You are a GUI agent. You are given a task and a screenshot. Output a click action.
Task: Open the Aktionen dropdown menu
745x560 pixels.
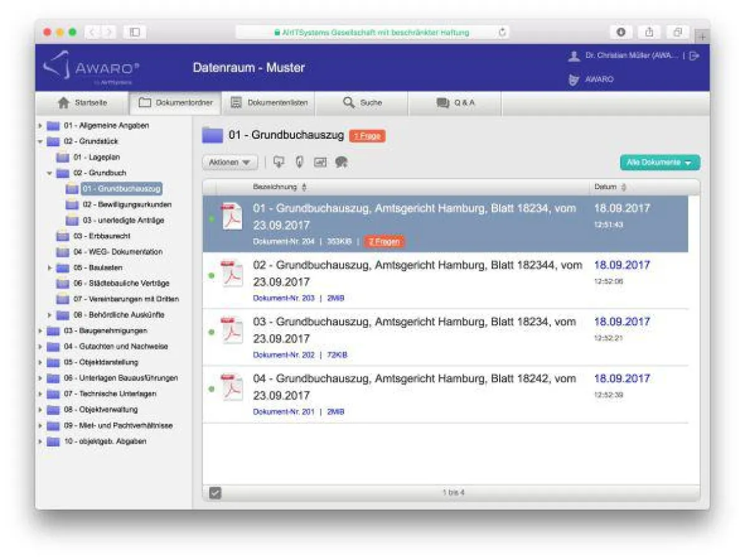229,162
